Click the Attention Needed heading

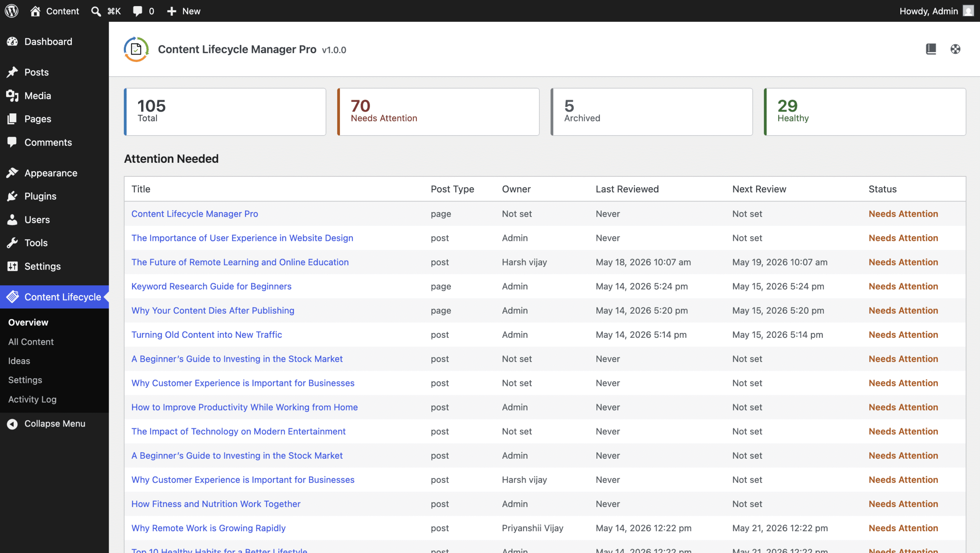171,159
